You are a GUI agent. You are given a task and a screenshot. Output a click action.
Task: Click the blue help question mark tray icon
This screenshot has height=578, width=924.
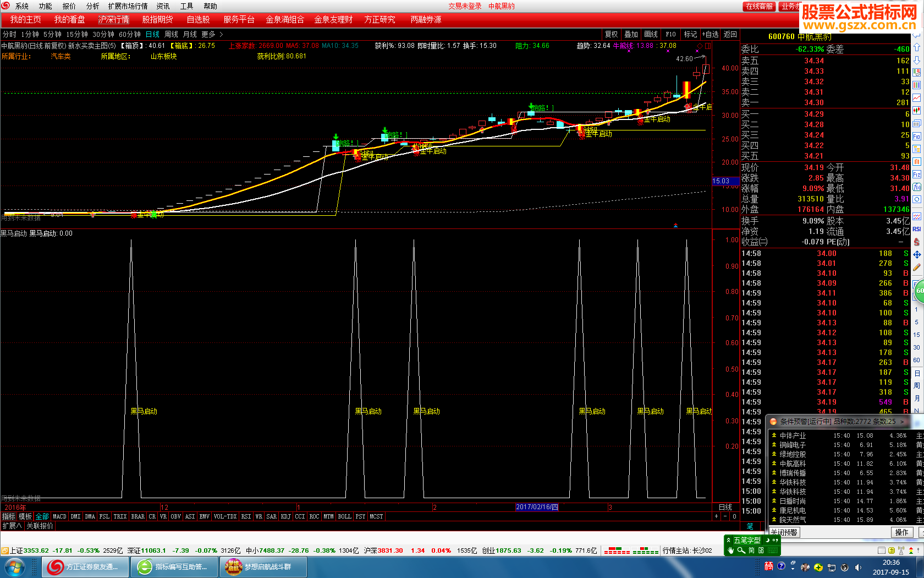[x=781, y=566]
